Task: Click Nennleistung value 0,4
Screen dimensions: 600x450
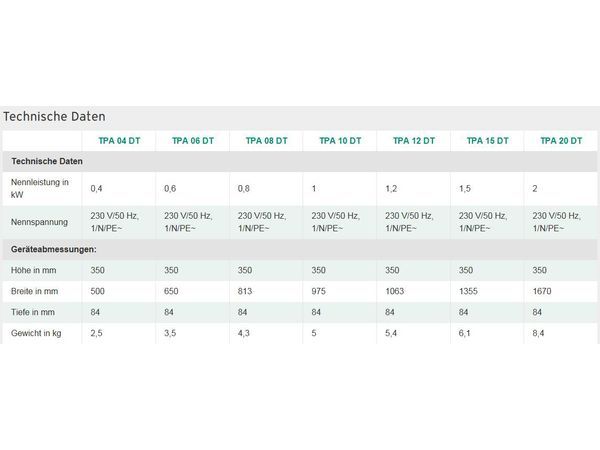Action: [96, 189]
